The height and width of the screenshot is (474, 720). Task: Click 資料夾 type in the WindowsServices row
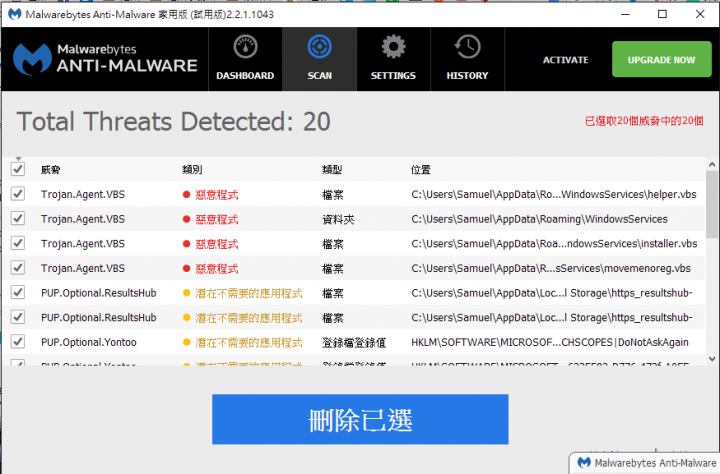pos(338,220)
